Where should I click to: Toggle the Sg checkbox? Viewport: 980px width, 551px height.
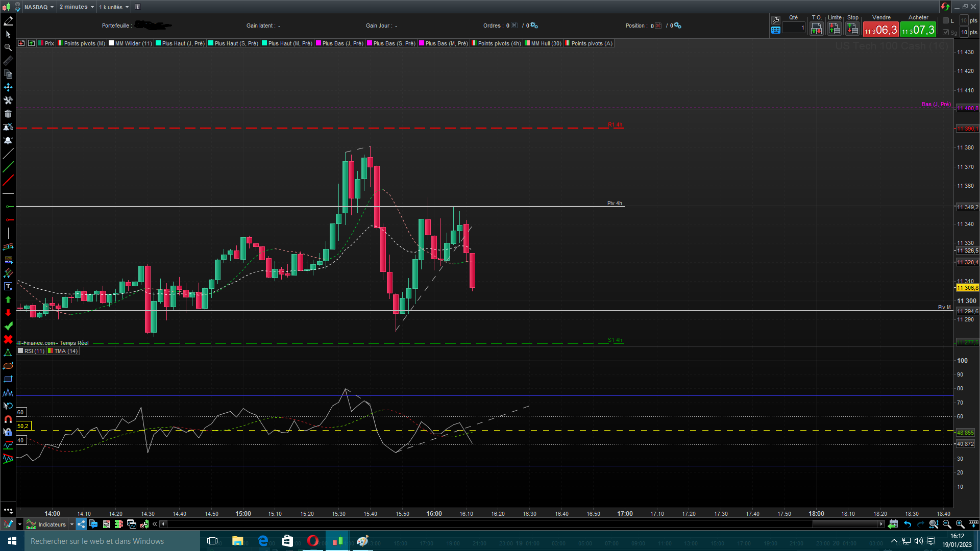(x=946, y=32)
